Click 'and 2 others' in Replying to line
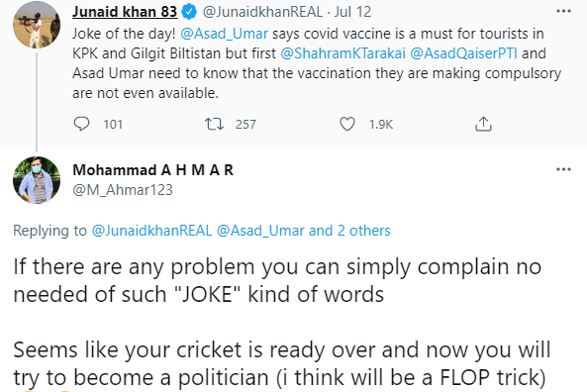 [349, 231]
